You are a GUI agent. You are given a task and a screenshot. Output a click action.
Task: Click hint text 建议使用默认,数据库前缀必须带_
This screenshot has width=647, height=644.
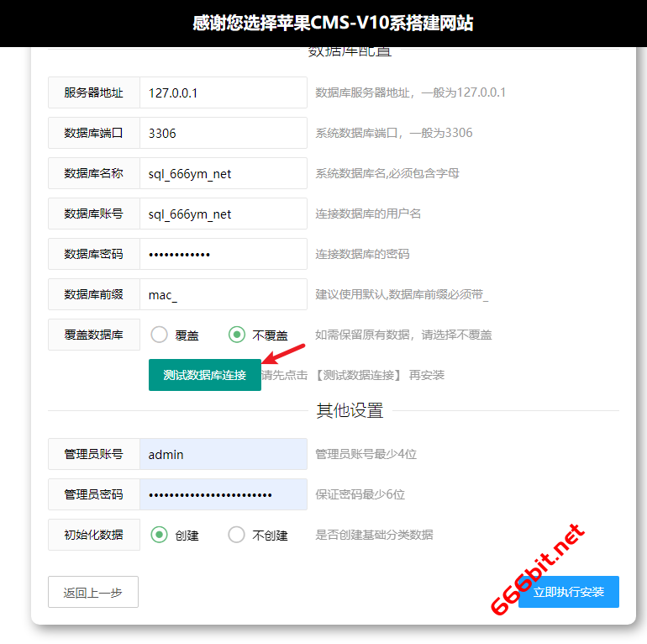[402, 294]
